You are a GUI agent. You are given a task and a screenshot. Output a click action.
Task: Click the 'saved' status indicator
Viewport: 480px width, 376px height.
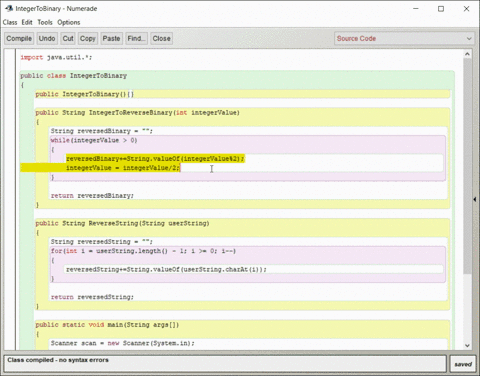pos(463,364)
